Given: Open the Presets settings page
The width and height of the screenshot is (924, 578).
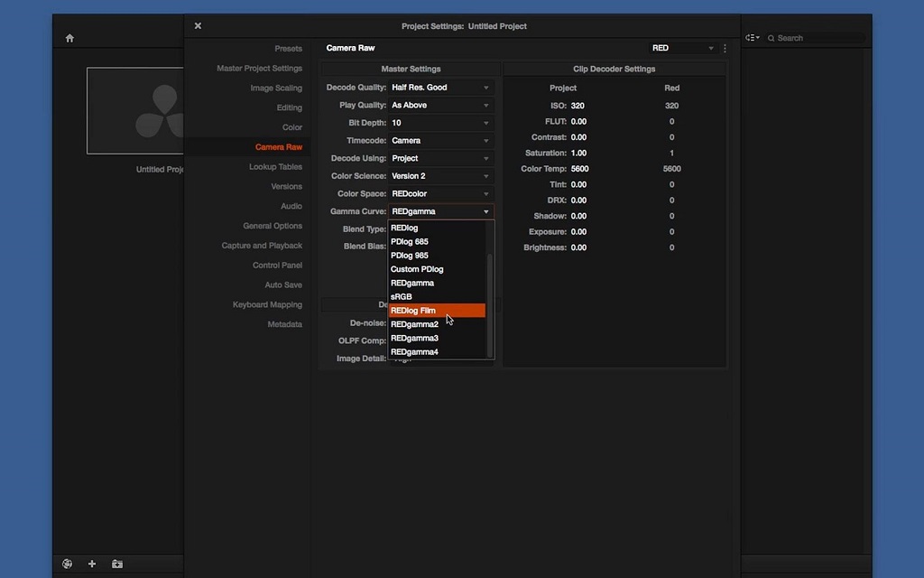Looking at the screenshot, I should tap(288, 49).
